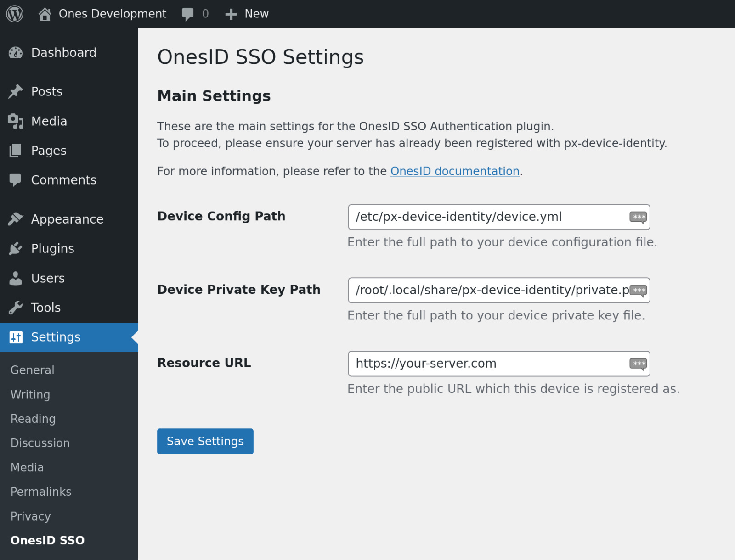
Task: Click the pending comments count 0
Action: (205, 14)
